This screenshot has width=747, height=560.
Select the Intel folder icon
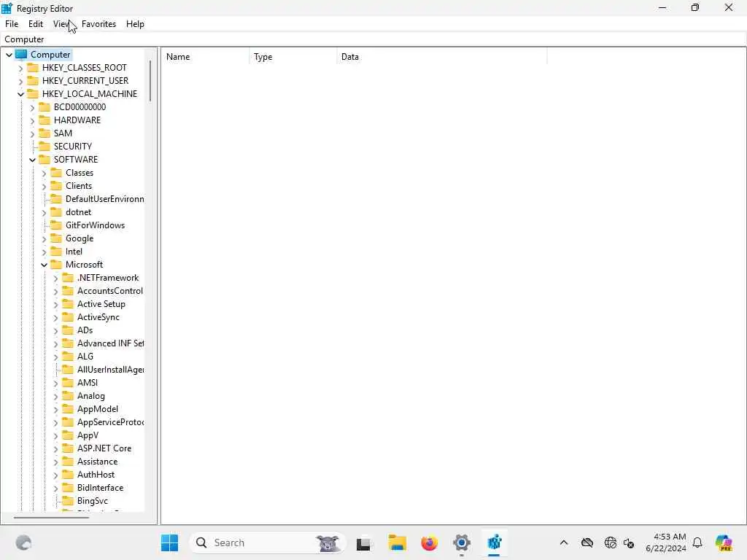click(56, 251)
